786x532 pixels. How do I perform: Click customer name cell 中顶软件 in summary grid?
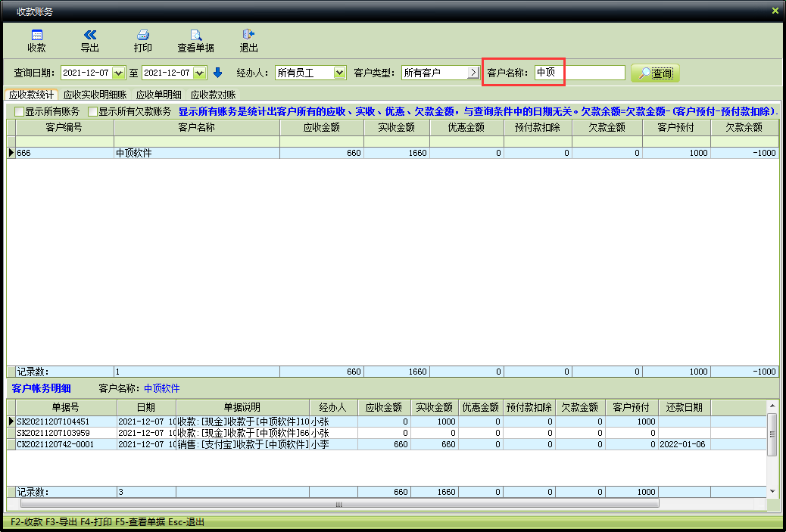click(197, 154)
